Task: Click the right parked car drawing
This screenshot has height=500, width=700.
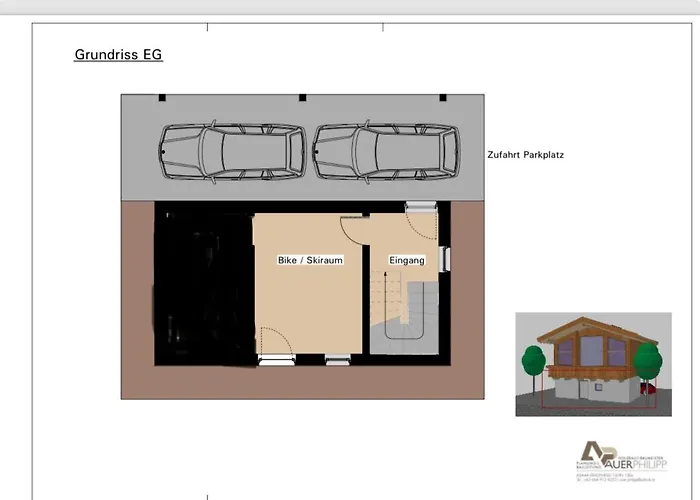Action: (385, 153)
